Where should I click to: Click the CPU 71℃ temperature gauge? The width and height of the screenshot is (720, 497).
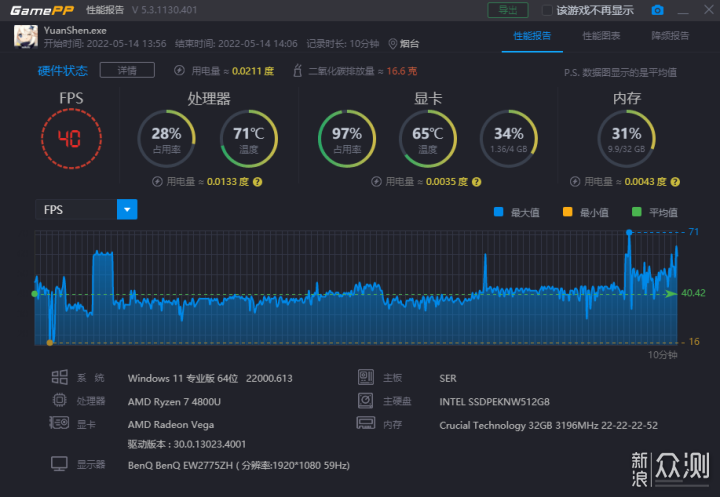point(249,139)
